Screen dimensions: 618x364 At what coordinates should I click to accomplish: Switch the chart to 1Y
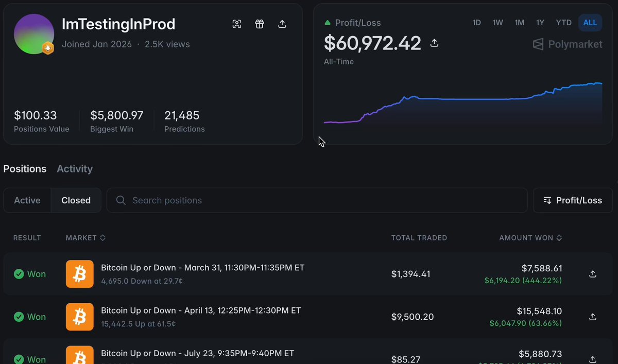pyautogui.click(x=540, y=23)
